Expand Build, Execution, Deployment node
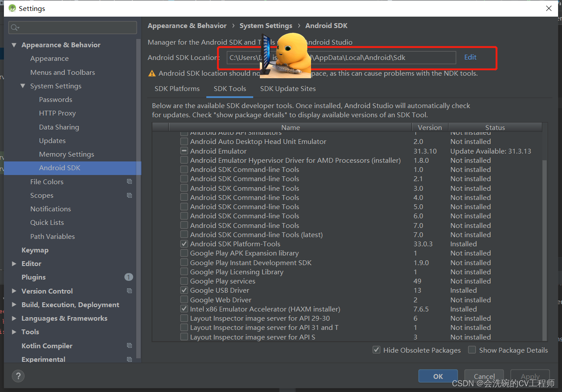562x392 pixels. point(14,304)
